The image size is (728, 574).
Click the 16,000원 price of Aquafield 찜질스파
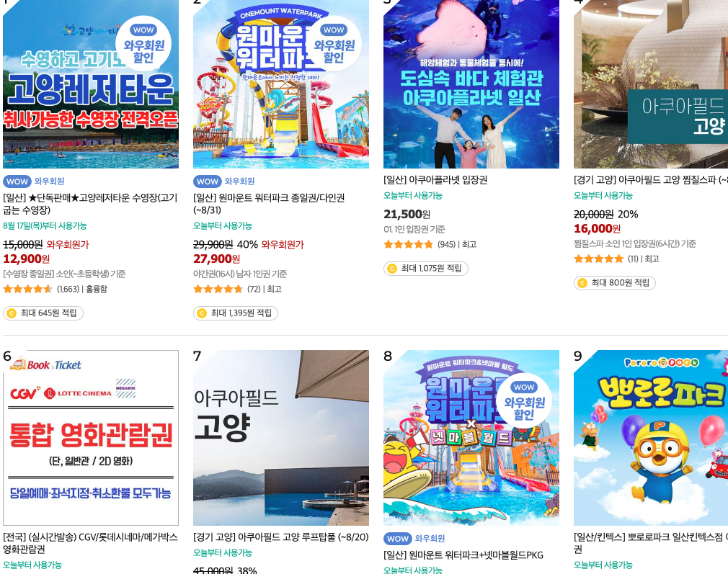(x=597, y=229)
